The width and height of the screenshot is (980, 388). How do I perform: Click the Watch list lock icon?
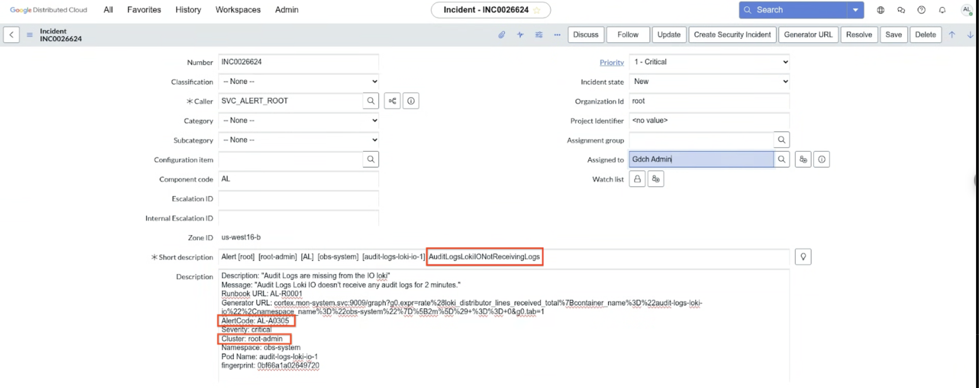click(x=637, y=179)
